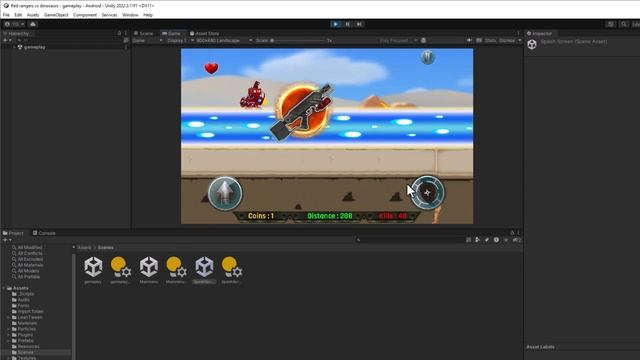Open the Window menu
640x360 pixels.
(x=130, y=15)
